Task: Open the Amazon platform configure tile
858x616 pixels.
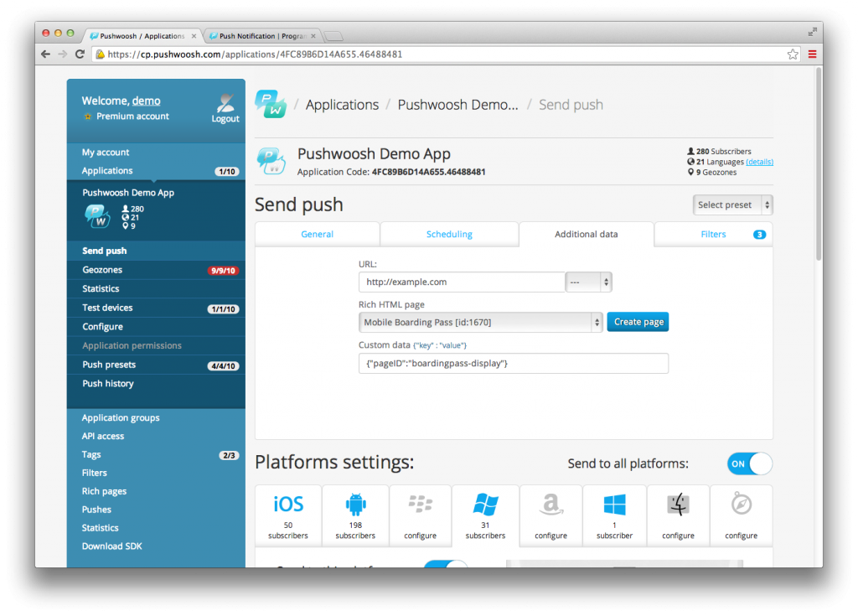Action: pos(550,515)
